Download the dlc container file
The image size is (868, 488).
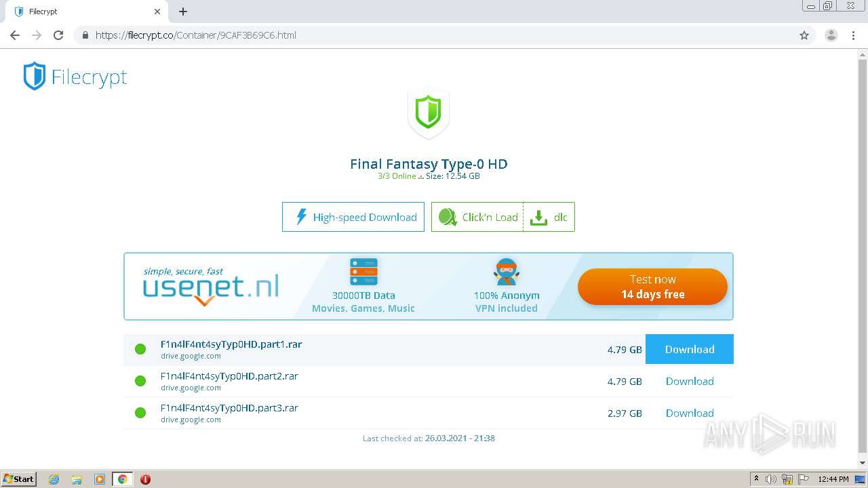(549, 217)
